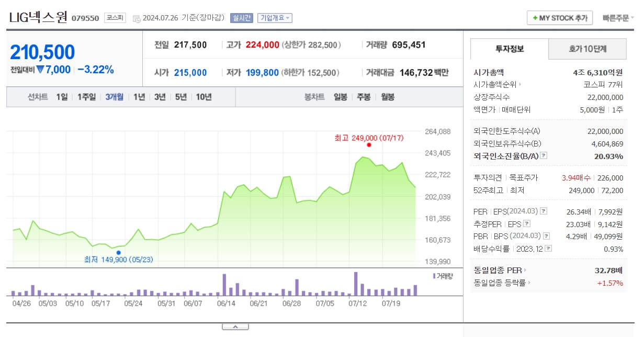The width and height of the screenshot is (644, 337).
Task: Select 10년 line chart period
Action: pyautogui.click(x=204, y=97)
